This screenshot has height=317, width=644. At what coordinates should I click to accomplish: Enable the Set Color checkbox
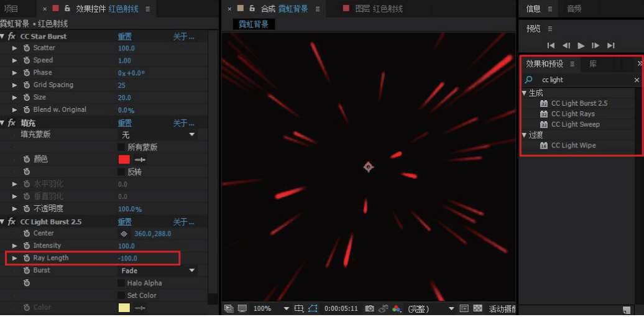(x=122, y=295)
